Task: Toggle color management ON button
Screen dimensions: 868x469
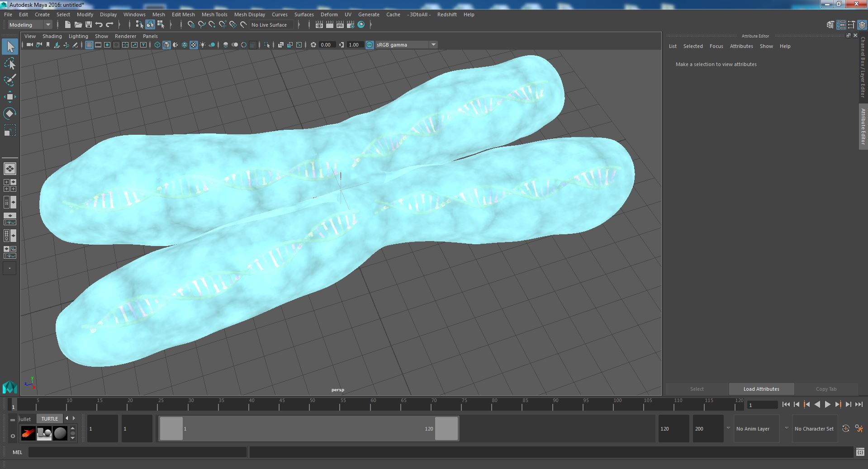Action: tap(370, 45)
